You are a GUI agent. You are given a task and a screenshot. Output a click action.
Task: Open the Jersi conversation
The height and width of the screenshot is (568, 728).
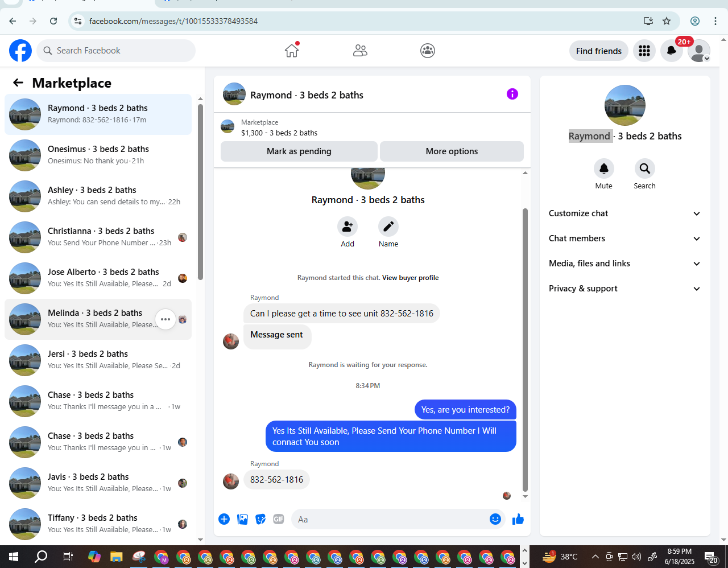pyautogui.click(x=98, y=360)
